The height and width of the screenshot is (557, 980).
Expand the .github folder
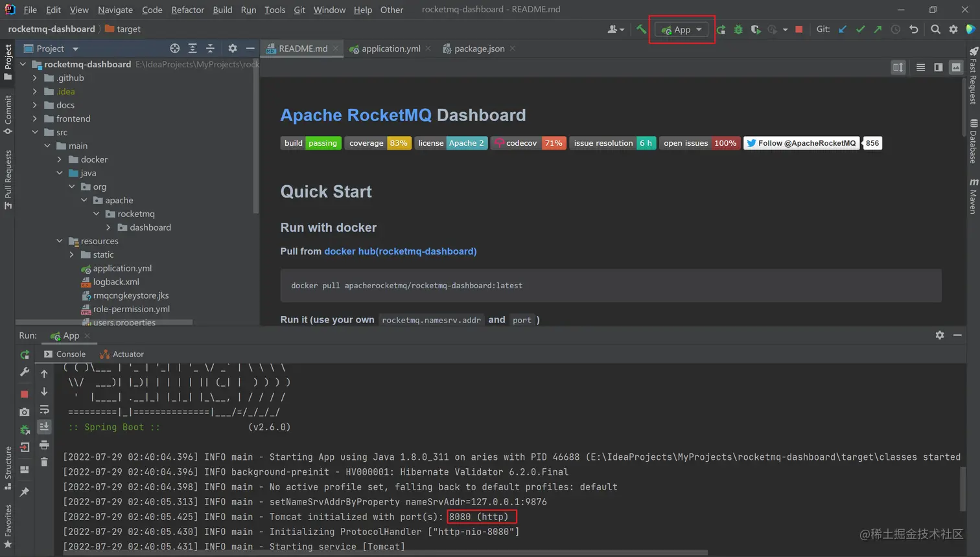pyautogui.click(x=35, y=78)
